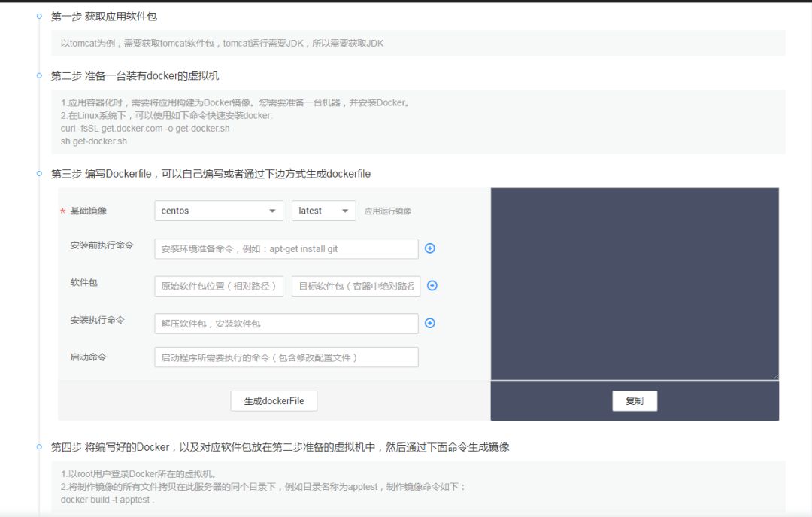Click the docker build -t apptest command text
The height and width of the screenshot is (517, 812).
(108, 500)
